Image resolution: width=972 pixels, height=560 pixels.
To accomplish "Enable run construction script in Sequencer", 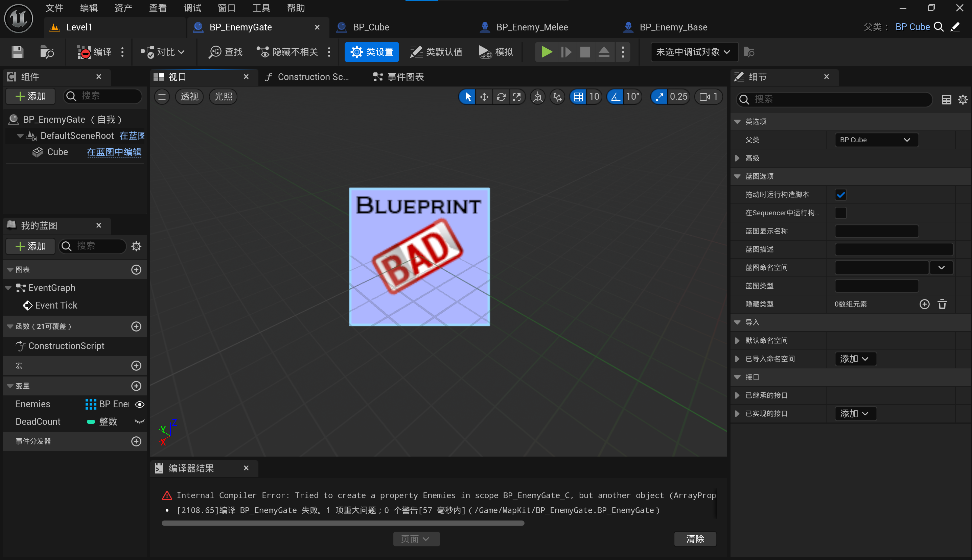I will coord(840,213).
